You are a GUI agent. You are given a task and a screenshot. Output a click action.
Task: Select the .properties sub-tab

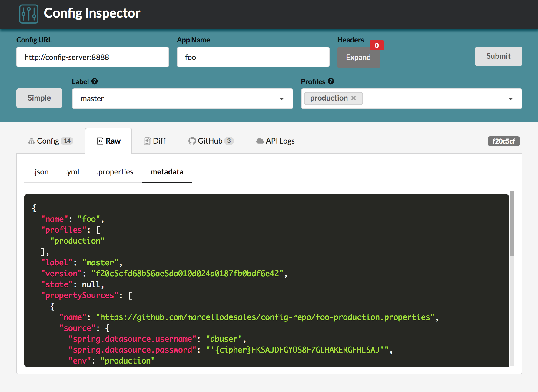click(115, 172)
